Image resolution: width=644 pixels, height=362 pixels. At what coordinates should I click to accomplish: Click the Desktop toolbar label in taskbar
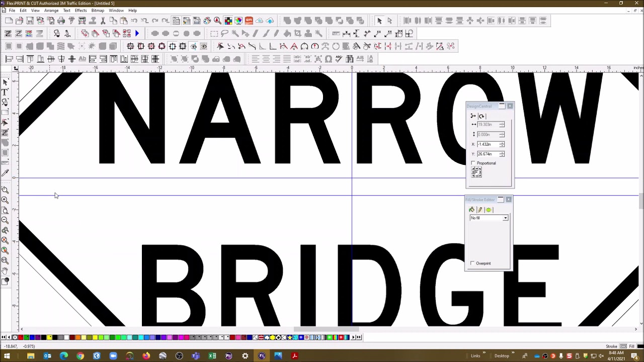click(x=502, y=356)
